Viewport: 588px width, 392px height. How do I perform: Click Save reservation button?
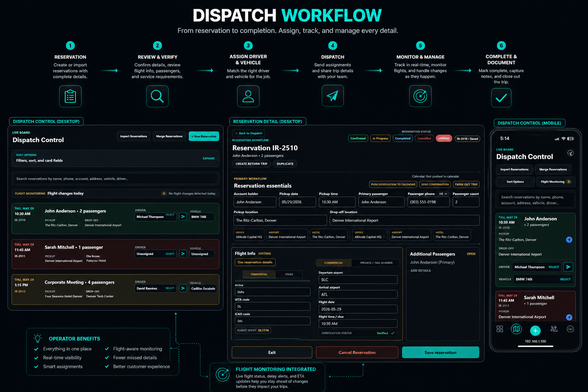point(441,353)
